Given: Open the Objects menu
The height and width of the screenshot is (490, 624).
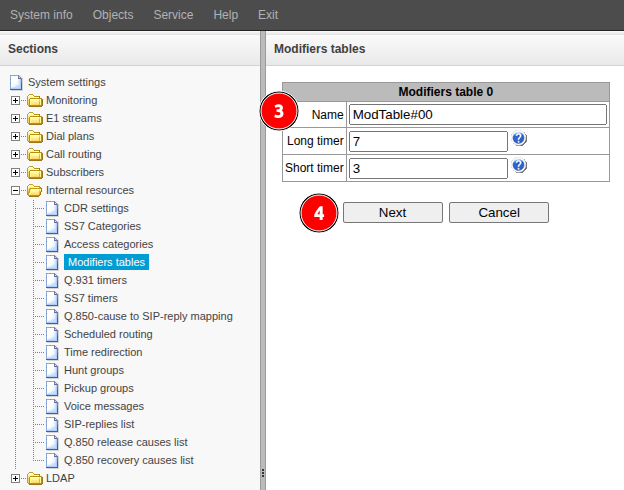Looking at the screenshot, I should pyautogui.click(x=113, y=15).
